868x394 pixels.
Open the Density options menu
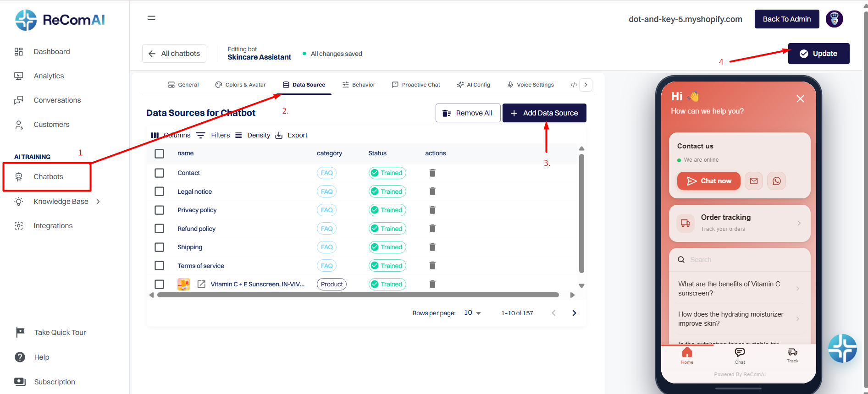tap(253, 135)
